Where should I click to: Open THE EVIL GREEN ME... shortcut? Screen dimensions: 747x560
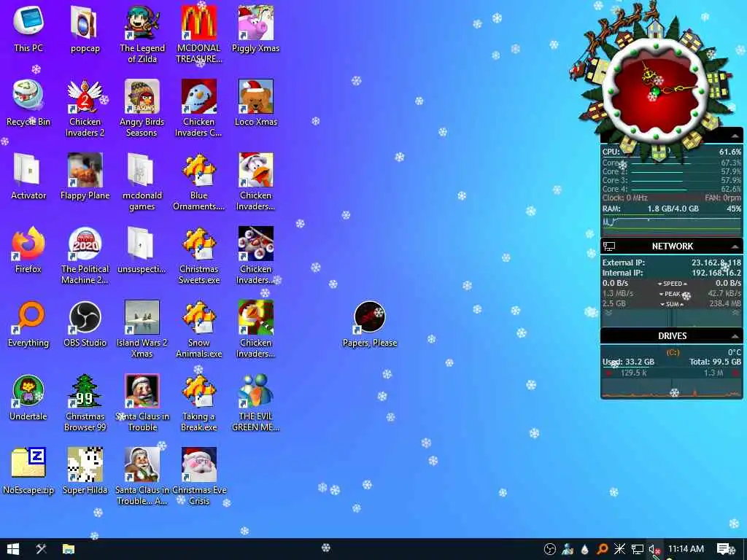point(256,403)
